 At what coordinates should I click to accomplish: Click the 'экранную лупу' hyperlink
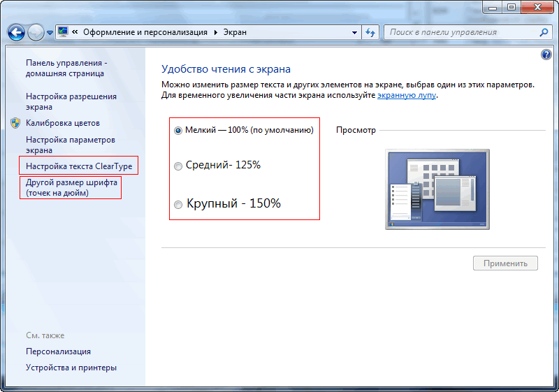[407, 95]
